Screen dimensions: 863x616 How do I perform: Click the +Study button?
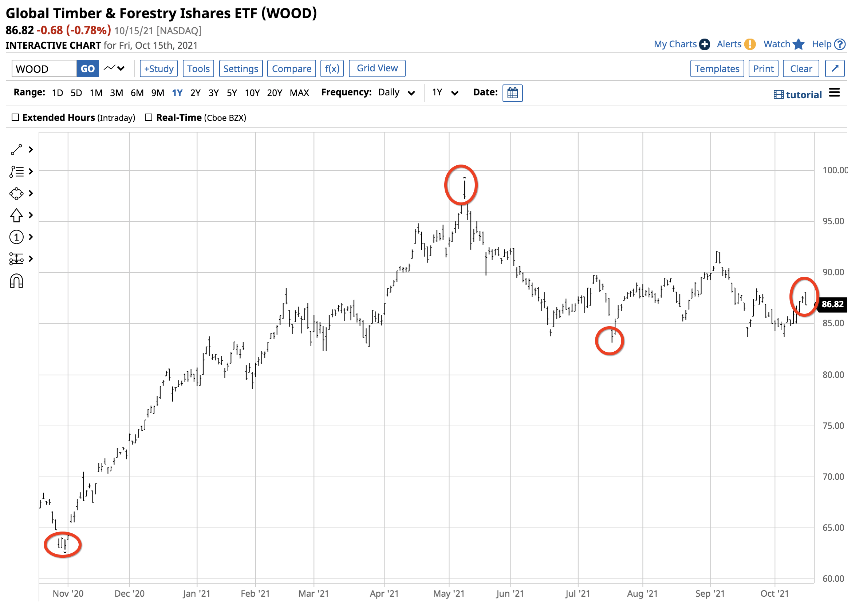pyautogui.click(x=158, y=69)
